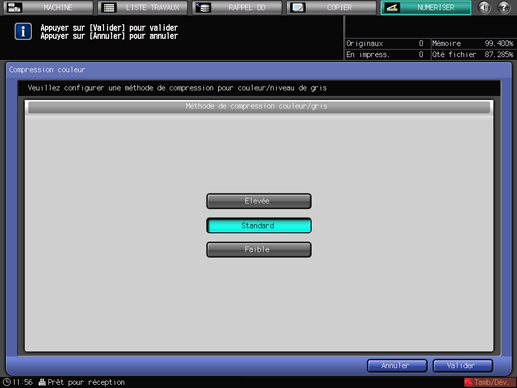
Task: Open the MACHINE tab
Action: pyautogui.click(x=48, y=7)
